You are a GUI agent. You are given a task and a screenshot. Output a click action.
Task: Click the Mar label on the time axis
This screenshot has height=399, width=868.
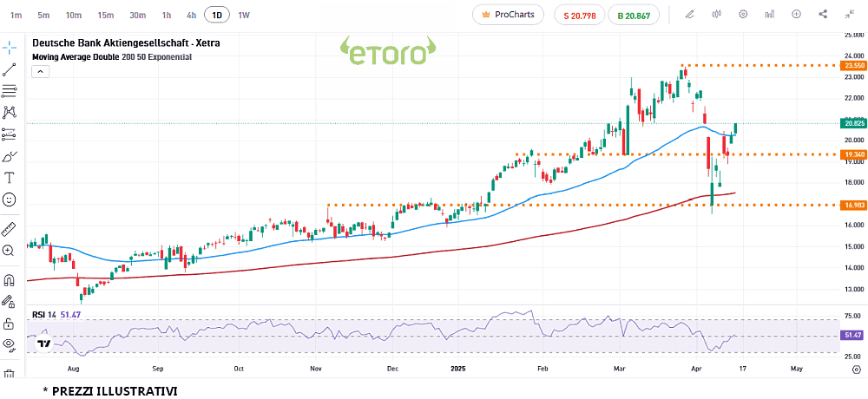(x=618, y=368)
